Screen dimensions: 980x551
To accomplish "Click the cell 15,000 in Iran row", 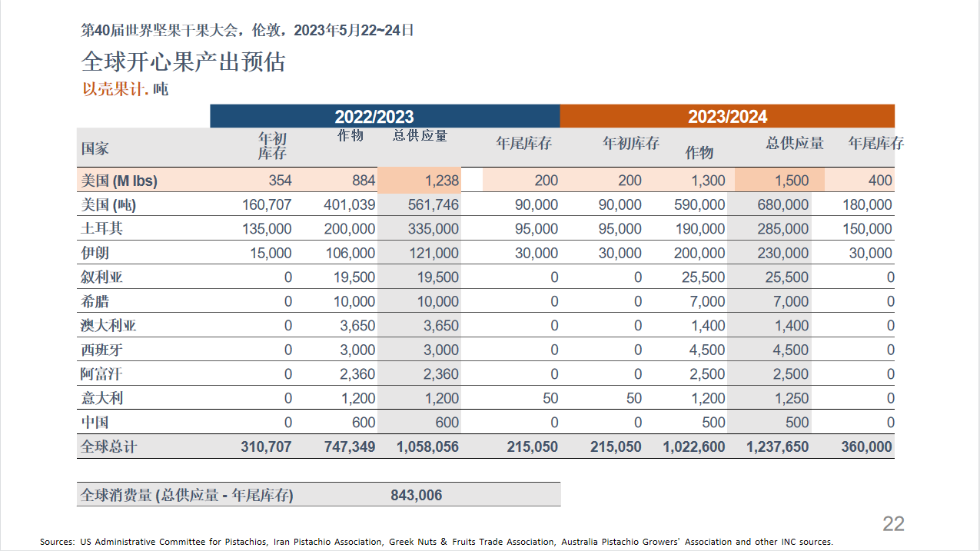I will (x=271, y=253).
